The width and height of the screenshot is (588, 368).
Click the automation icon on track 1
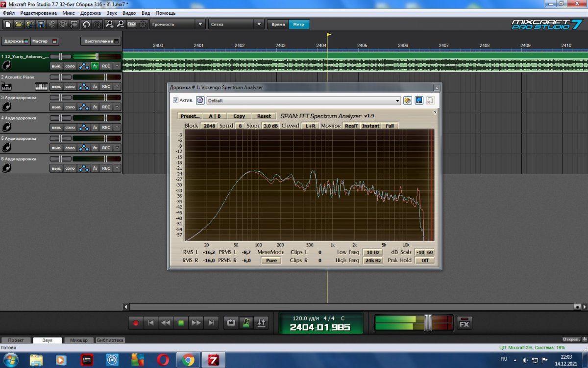(84, 66)
